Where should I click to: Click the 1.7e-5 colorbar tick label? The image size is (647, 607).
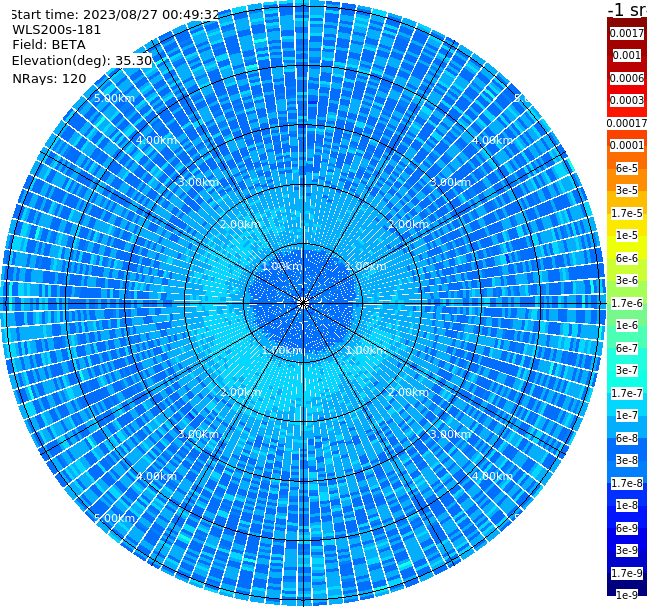627,213
